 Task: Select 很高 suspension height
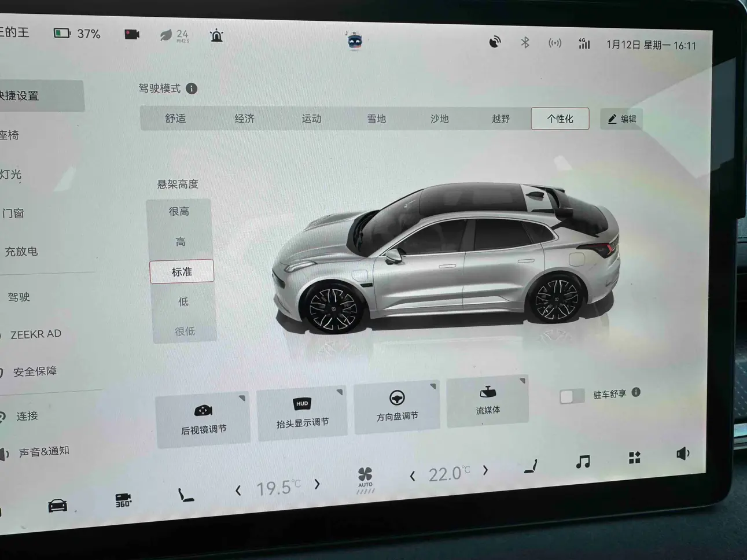(179, 212)
